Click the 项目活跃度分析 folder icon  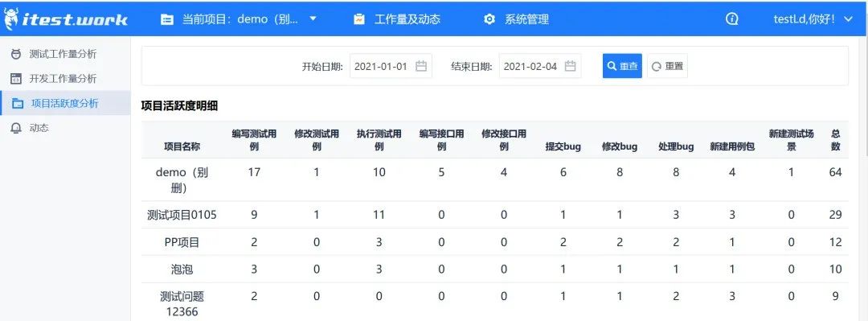(17, 103)
